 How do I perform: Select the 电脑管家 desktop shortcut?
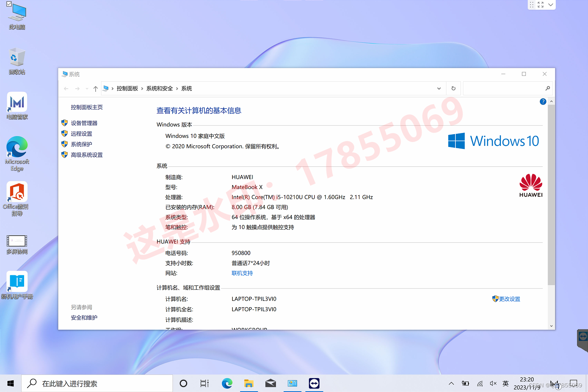click(17, 106)
